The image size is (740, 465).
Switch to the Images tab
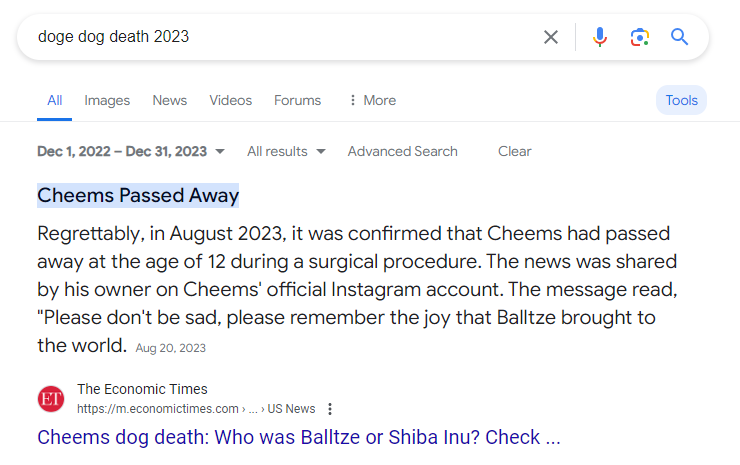(x=107, y=100)
